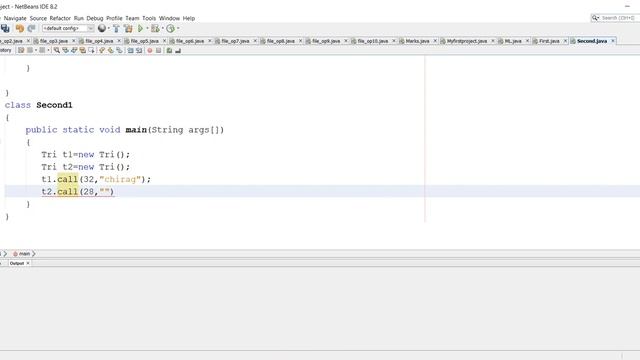The height and width of the screenshot is (360, 640).
Task: Switch to the file_op7.java tab
Action: coord(235,41)
